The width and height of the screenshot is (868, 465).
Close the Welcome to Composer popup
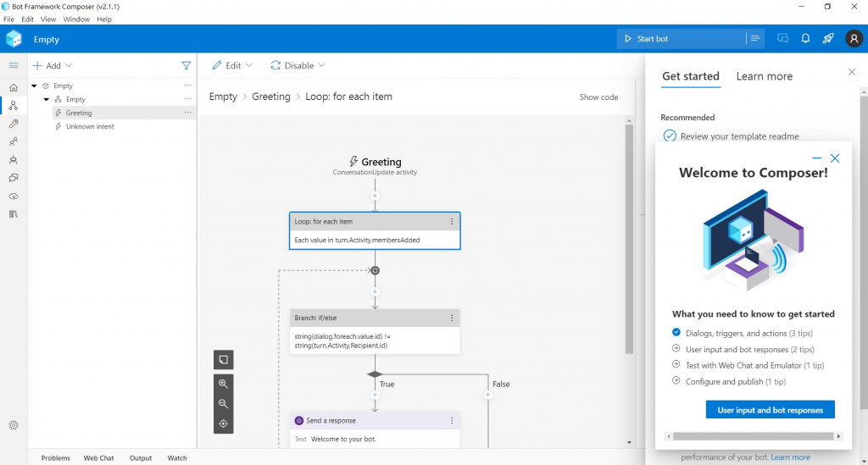[835, 158]
